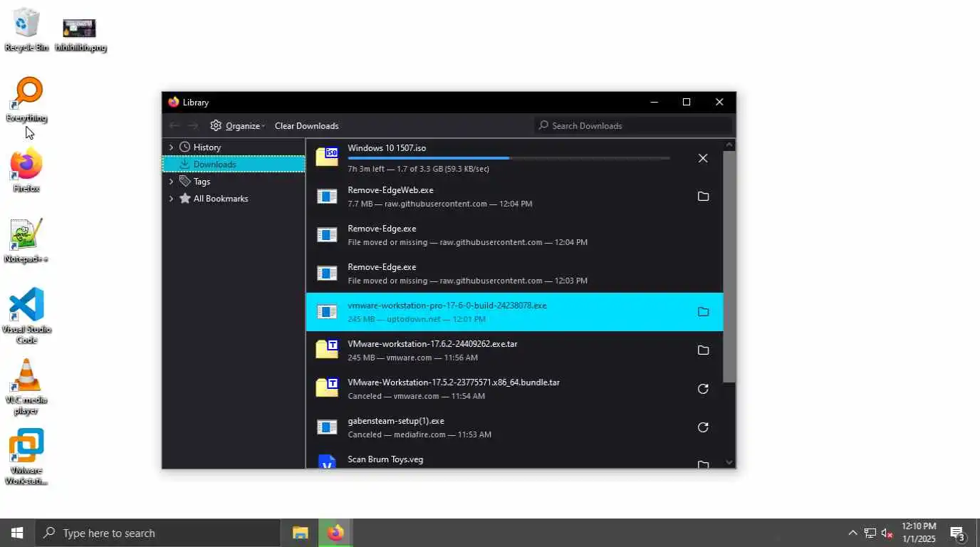Click the VMware-workstation-17.6.2 tar file icon
This screenshot has width=980, height=547.
(327, 349)
